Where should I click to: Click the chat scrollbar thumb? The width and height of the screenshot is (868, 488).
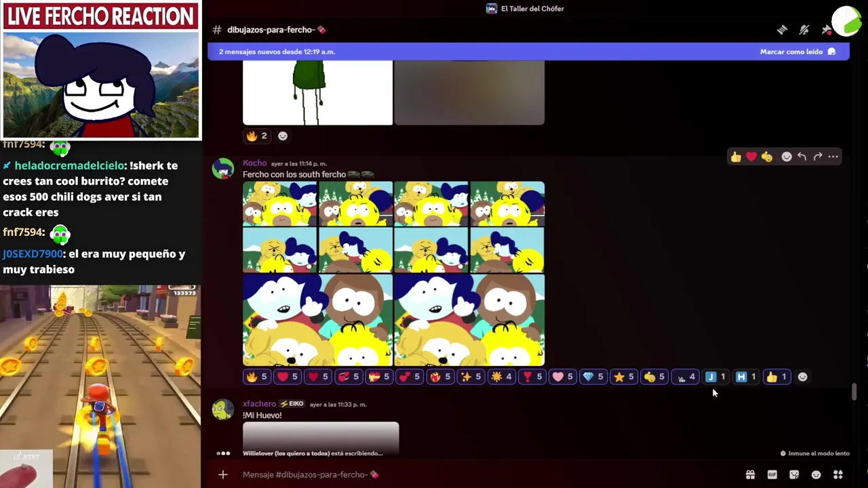tap(854, 392)
